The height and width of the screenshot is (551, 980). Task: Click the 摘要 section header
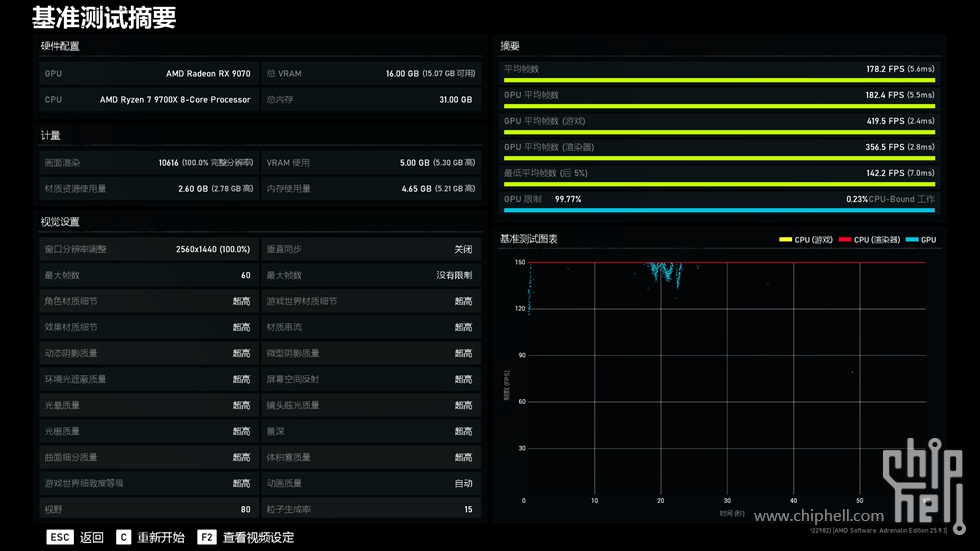point(510,46)
